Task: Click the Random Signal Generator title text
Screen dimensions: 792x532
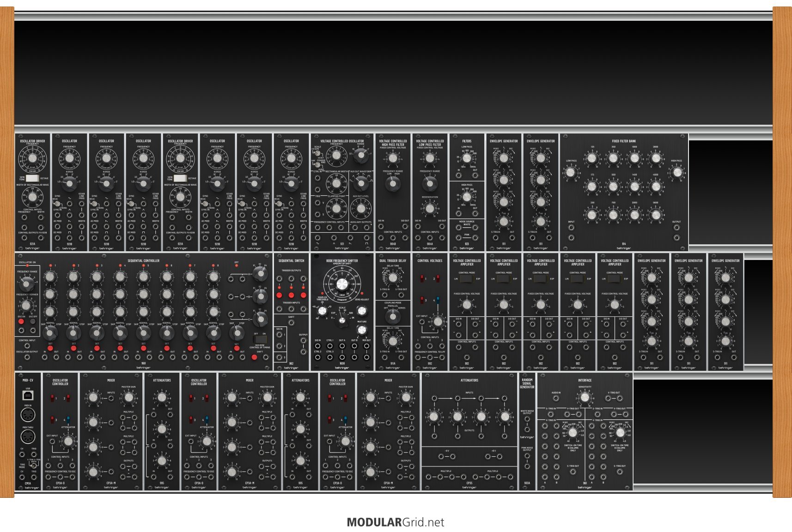Action: (527, 383)
